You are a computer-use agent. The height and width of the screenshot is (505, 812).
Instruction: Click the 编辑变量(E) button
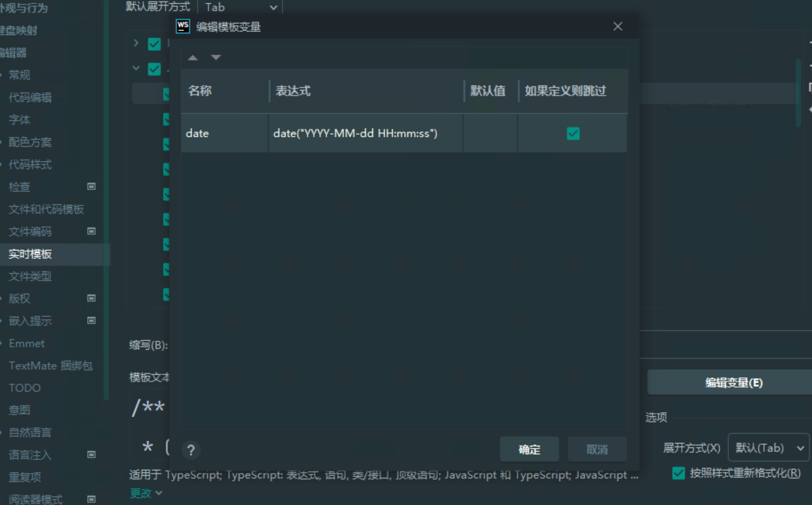tap(730, 382)
